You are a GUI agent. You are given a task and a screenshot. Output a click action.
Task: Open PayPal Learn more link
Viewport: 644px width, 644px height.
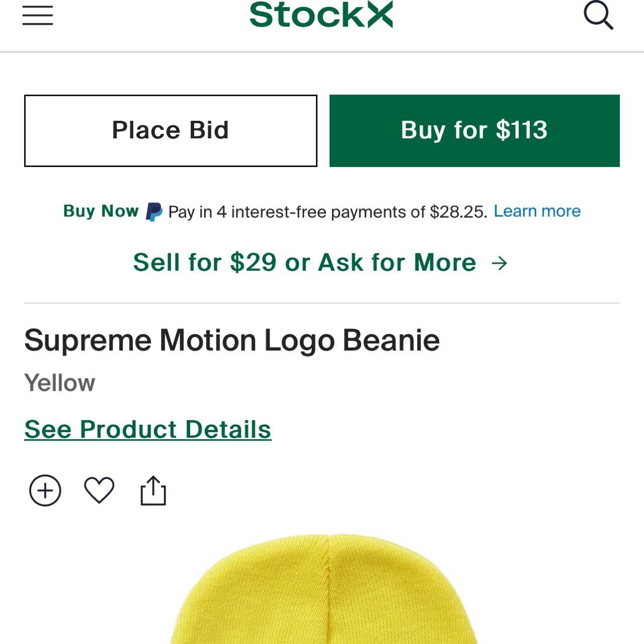537,211
